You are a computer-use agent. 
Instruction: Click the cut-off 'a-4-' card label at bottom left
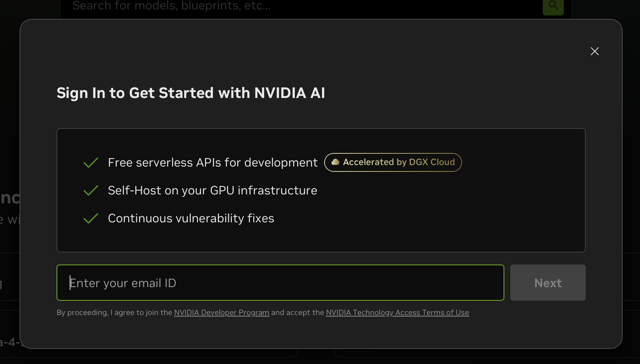point(9,343)
